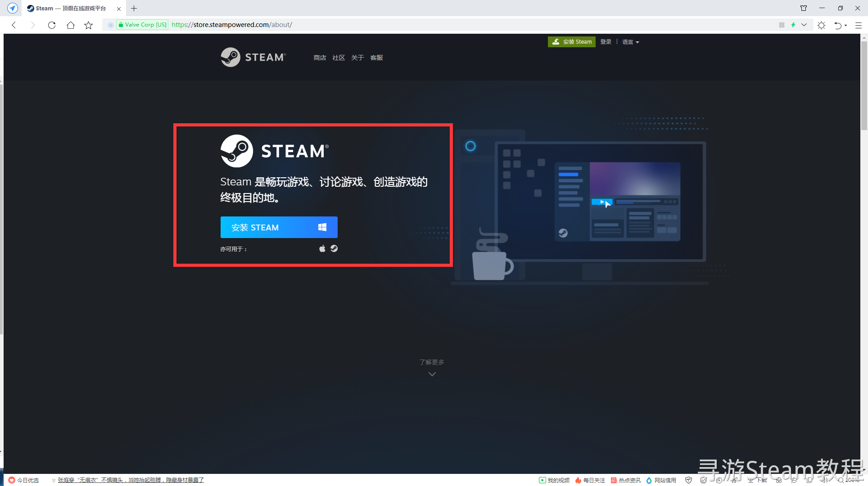Go to browser home page icon
868x486 pixels.
click(70, 25)
